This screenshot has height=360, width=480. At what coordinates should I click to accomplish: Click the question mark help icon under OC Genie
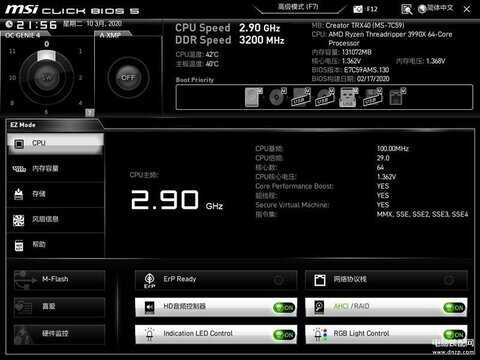tap(90, 113)
